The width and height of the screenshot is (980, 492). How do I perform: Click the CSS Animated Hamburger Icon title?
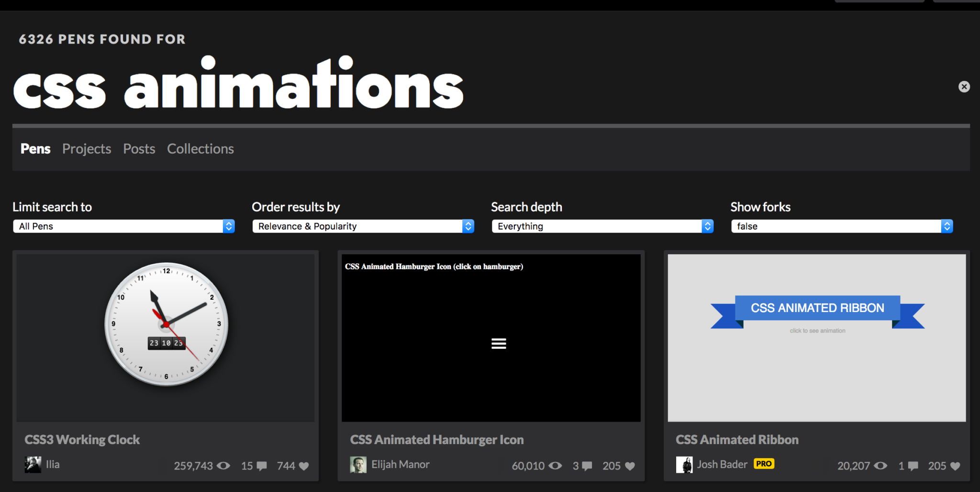pos(437,440)
